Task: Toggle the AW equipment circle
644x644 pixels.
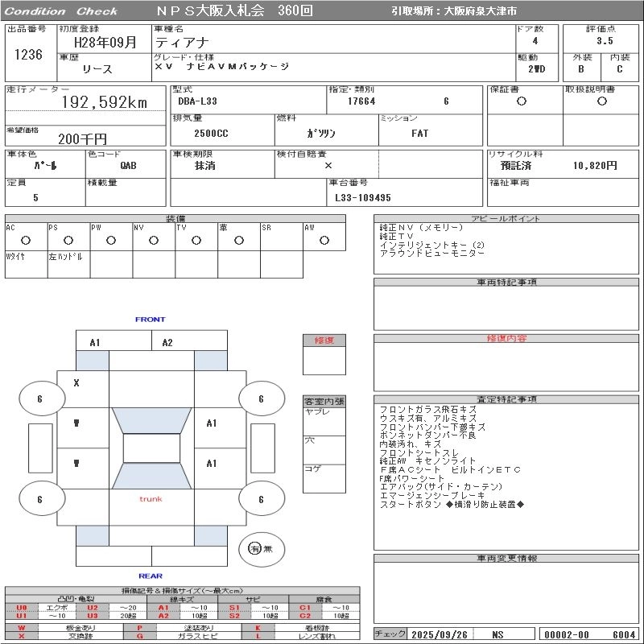Action: pyautogui.click(x=324, y=240)
